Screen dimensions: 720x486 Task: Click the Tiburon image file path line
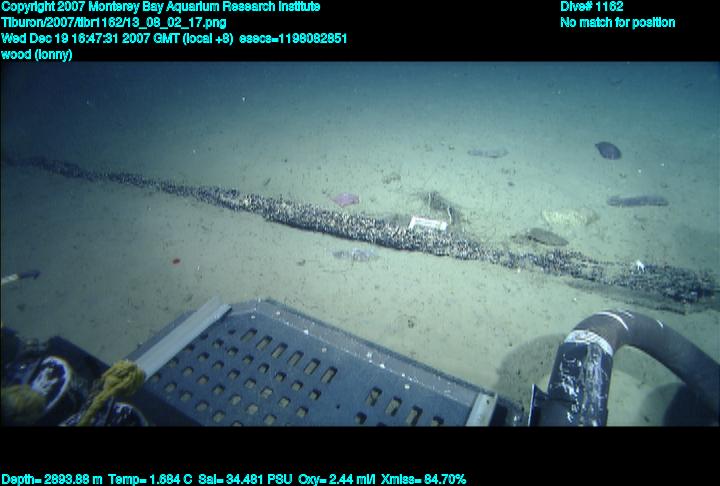tap(112, 22)
